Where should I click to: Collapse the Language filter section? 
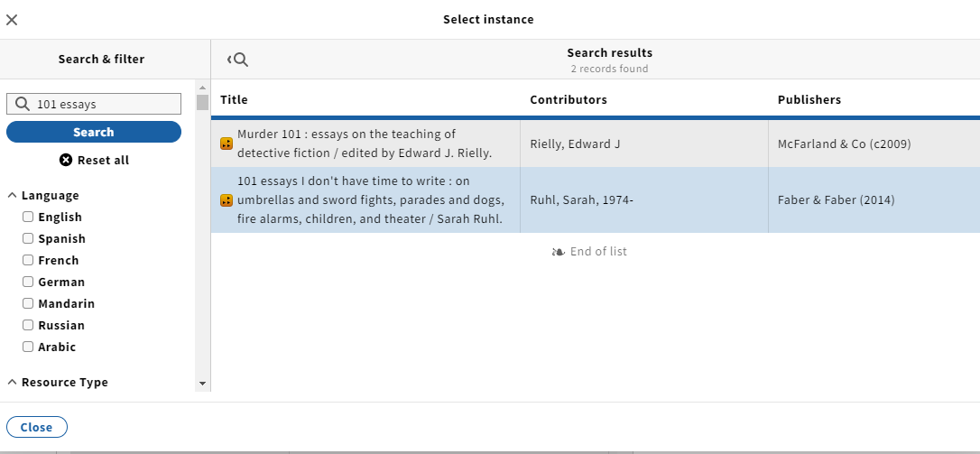tap(43, 195)
